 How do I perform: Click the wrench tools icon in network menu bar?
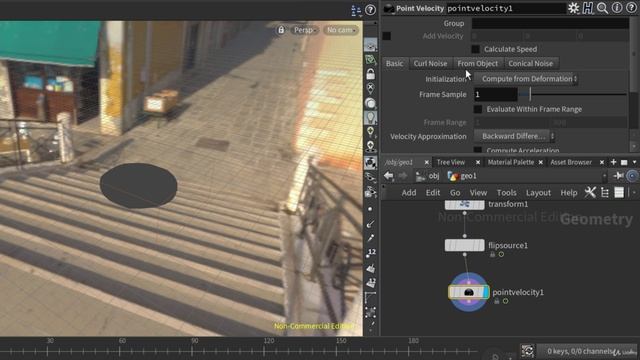[590, 192]
